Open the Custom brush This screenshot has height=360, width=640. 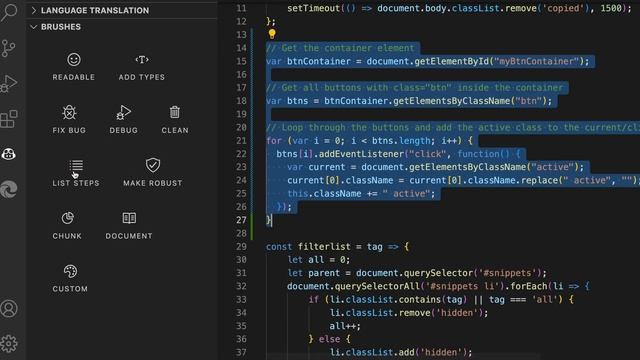click(x=70, y=278)
